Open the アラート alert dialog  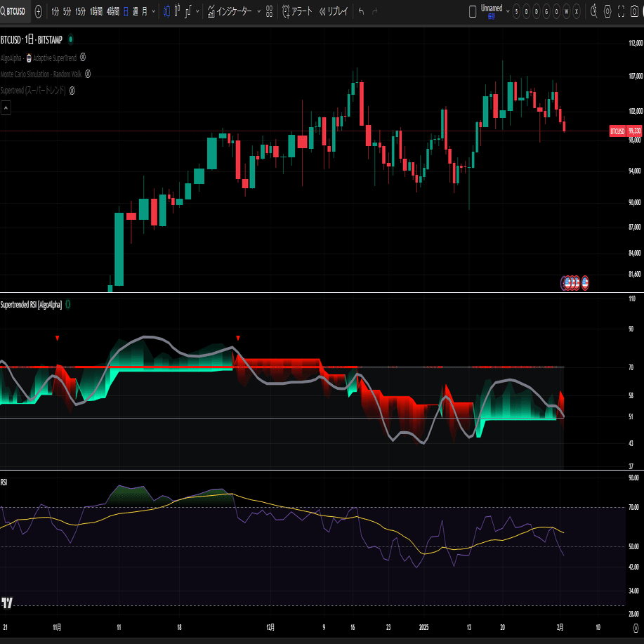tap(297, 11)
